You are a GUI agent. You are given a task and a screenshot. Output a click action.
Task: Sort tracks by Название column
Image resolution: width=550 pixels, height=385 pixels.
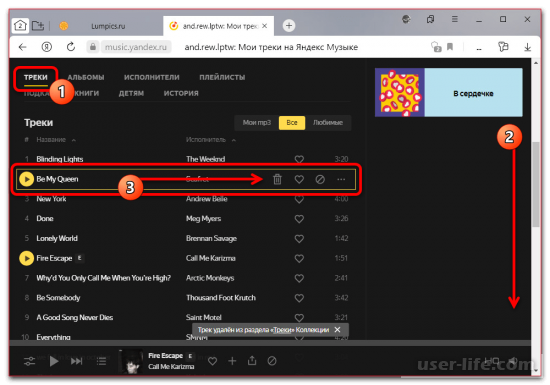(x=51, y=140)
